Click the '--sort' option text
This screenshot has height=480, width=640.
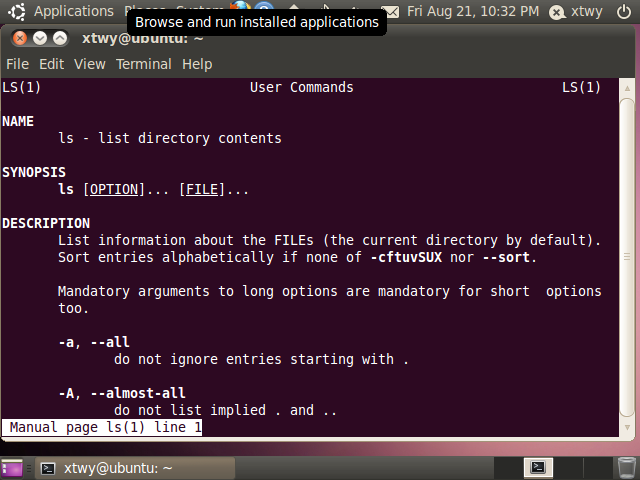(x=506, y=257)
